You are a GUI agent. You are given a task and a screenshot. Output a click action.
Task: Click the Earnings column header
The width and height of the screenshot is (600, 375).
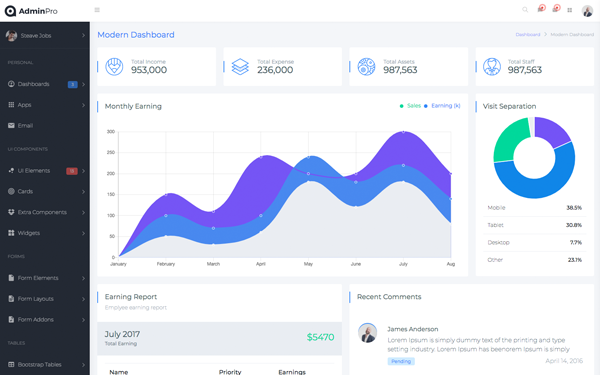(292, 372)
